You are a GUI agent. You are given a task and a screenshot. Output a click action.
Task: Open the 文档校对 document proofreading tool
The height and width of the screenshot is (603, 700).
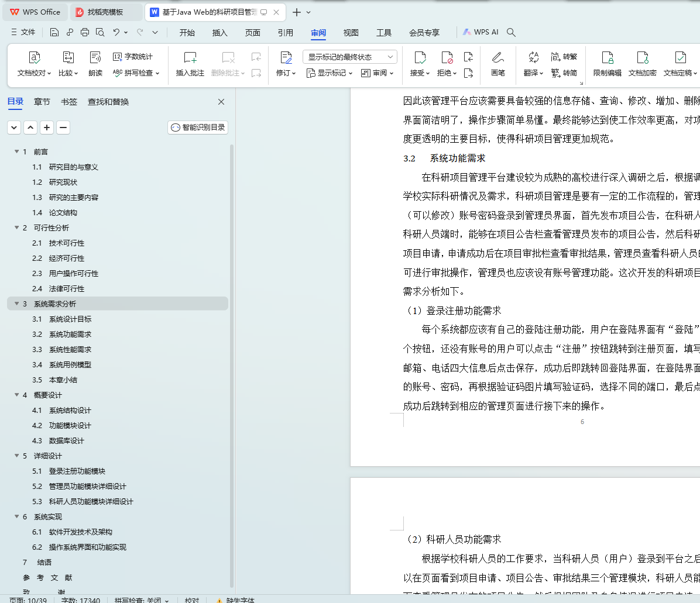point(34,64)
